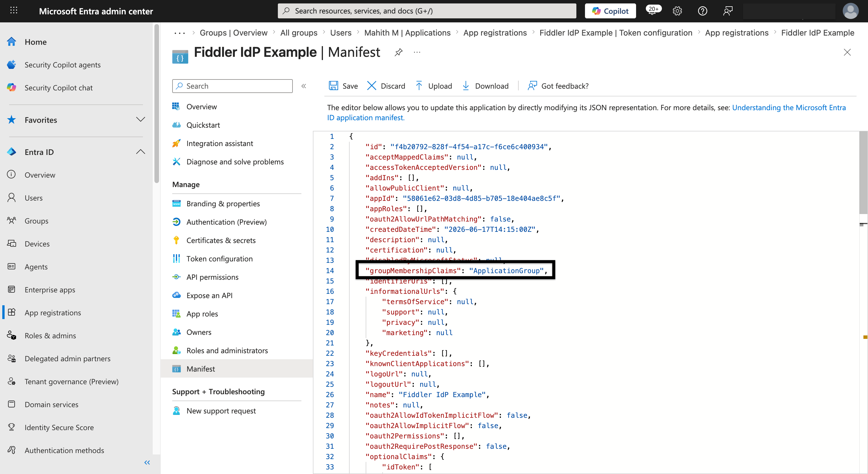The width and height of the screenshot is (868, 474).
Task: Open the App registrations sidebar icon
Action: (11, 312)
